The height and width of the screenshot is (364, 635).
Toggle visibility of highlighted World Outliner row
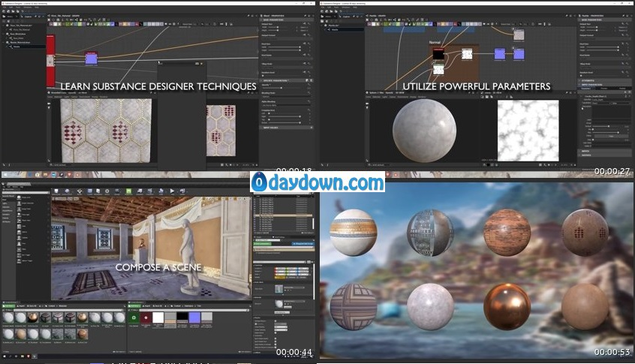pos(254,215)
